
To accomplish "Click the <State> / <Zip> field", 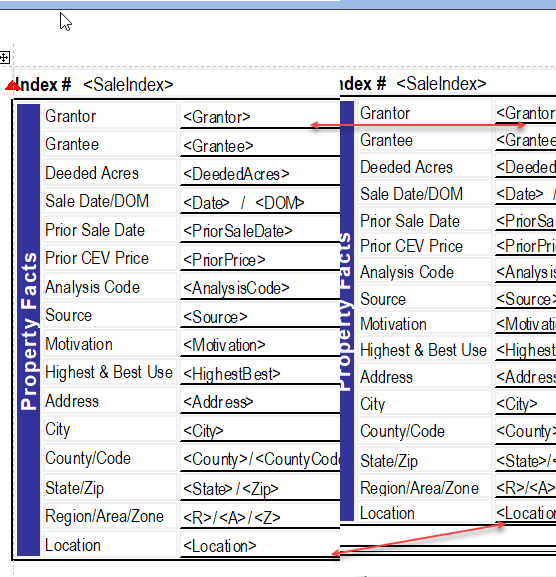I will (231, 489).
